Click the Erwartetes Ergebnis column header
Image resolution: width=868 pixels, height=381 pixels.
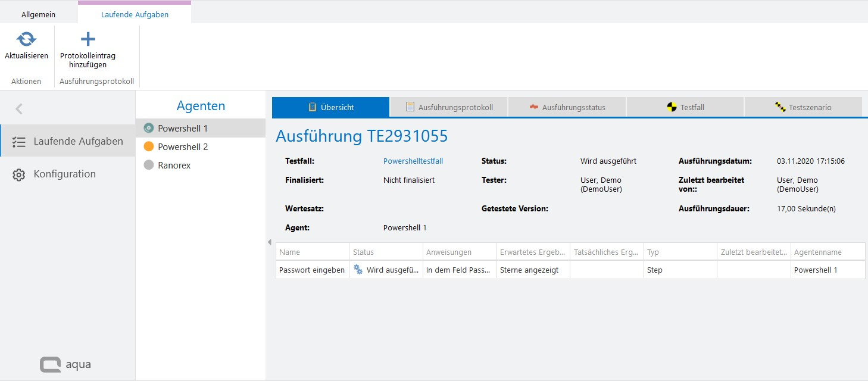point(532,252)
